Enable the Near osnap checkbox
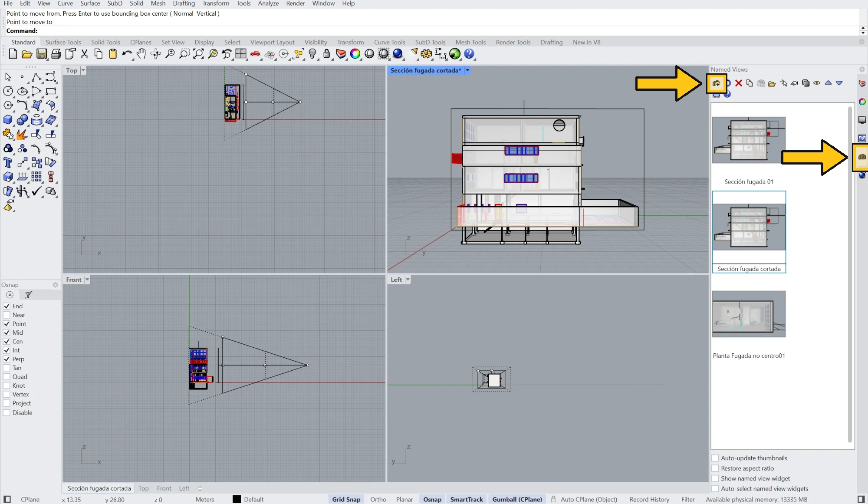The height and width of the screenshot is (504, 868). pos(7,315)
